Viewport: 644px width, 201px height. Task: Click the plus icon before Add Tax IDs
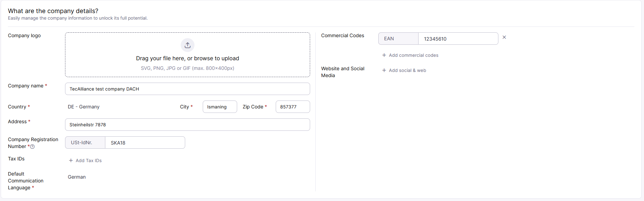pyautogui.click(x=71, y=160)
